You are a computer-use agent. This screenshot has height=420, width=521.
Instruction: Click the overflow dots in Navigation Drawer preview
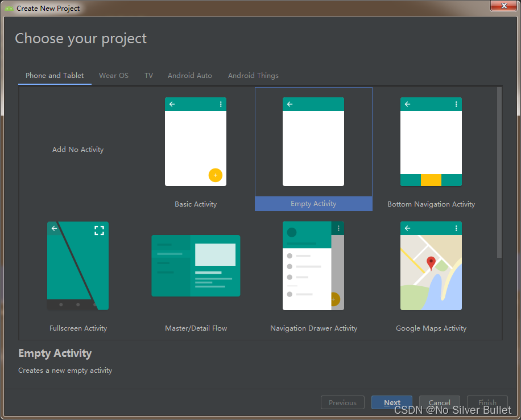point(338,228)
